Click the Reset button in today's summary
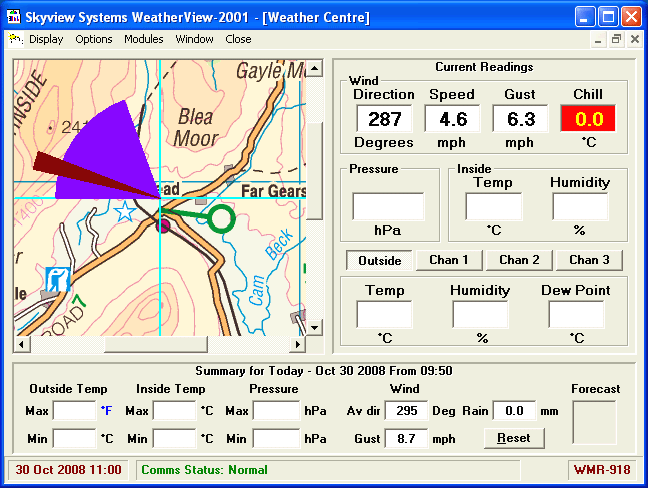Screen dimensions: 648x488 (514, 438)
